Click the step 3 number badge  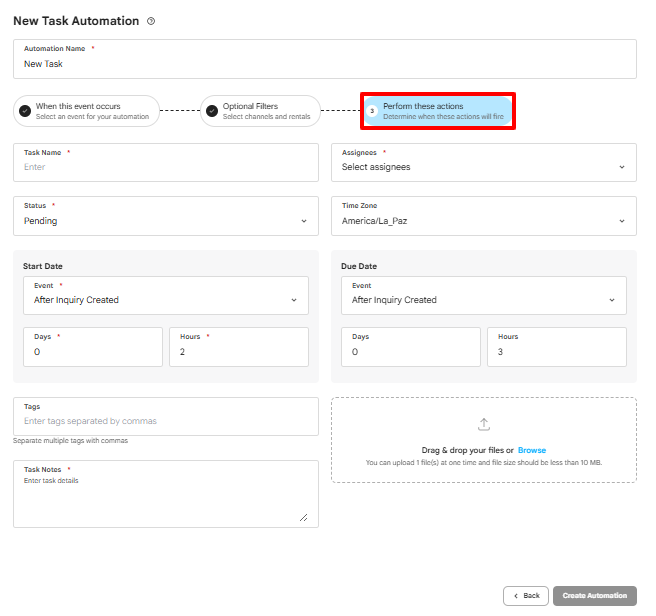tap(372, 111)
